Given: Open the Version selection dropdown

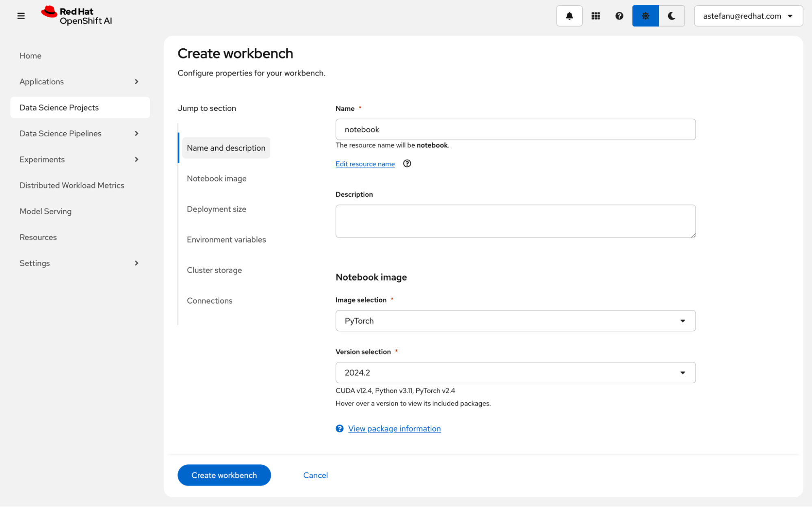Looking at the screenshot, I should (x=515, y=373).
